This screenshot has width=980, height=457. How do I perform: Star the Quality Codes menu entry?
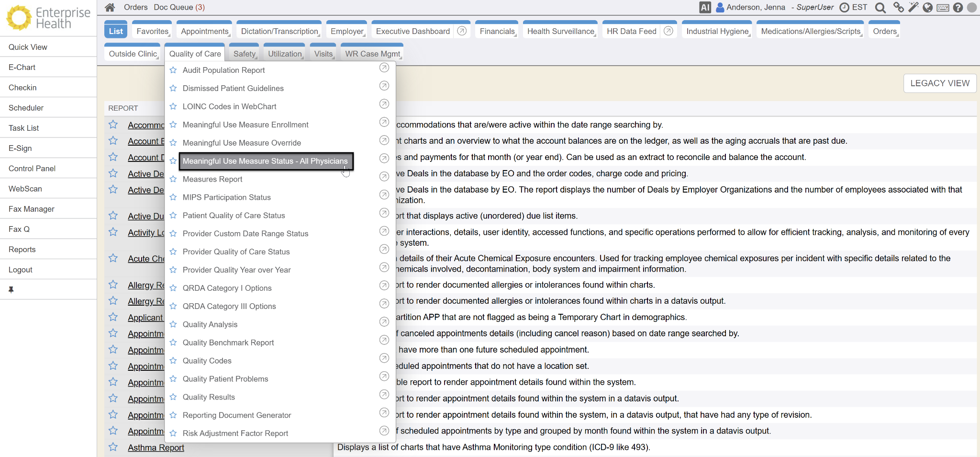coord(173,361)
